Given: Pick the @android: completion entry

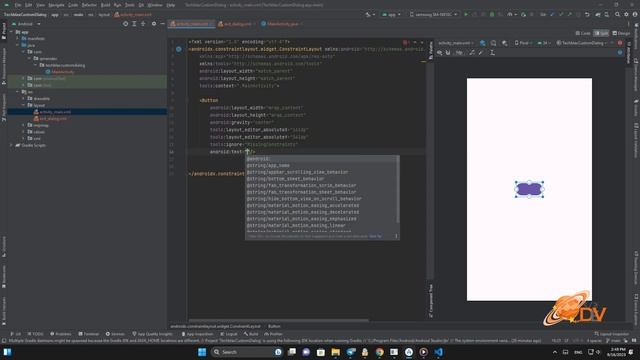Looking at the screenshot, I should tap(258, 159).
